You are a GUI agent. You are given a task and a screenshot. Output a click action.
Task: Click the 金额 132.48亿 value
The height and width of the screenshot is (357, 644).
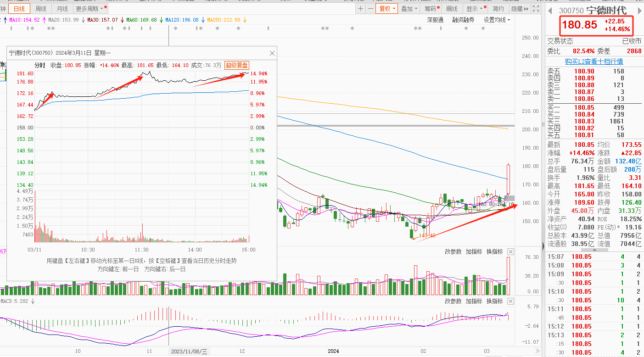pos(628,161)
